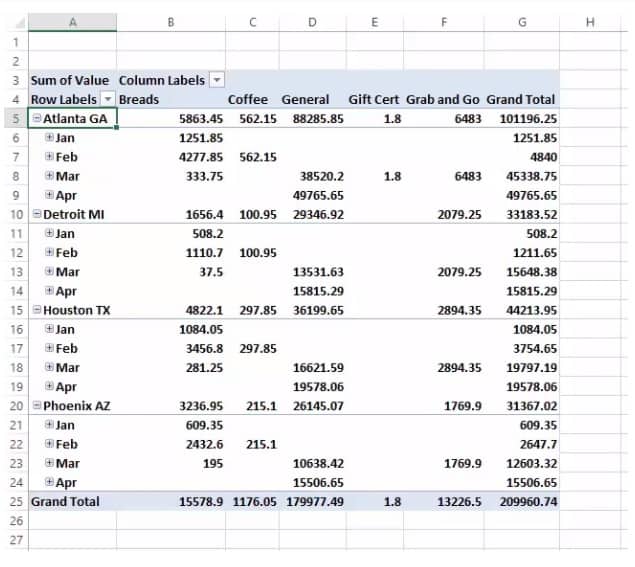Collapse the Phoenix AZ group

coord(37,405)
